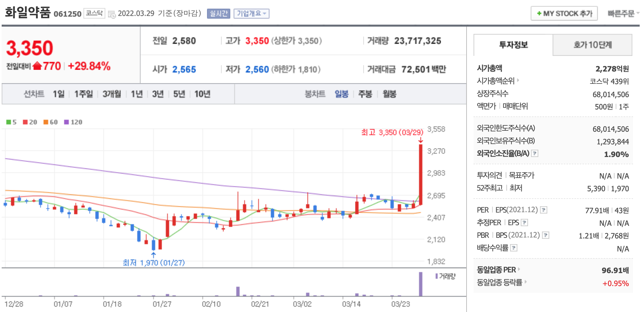Click the 동일업종 등락률 value +0.95%

(x=616, y=283)
